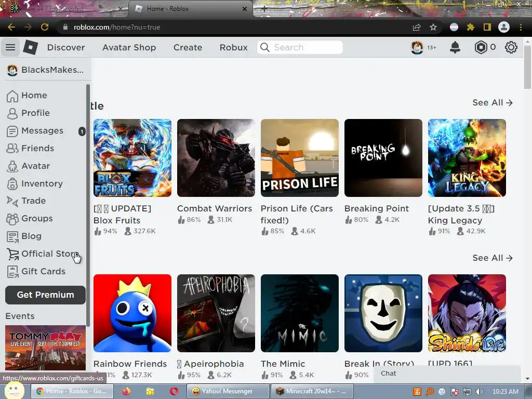Open the browser extensions puzzle icon
Viewport: 532px width, 399px height.
(x=471, y=27)
